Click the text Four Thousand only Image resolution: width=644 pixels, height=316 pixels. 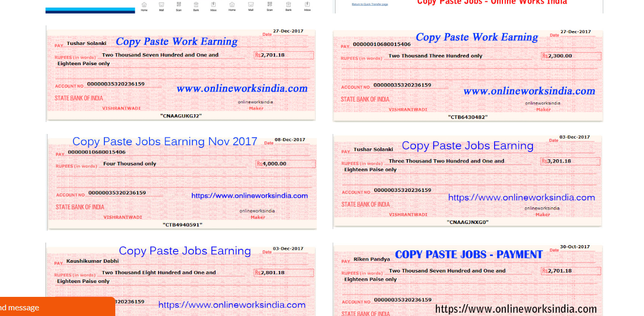pyautogui.click(x=130, y=163)
